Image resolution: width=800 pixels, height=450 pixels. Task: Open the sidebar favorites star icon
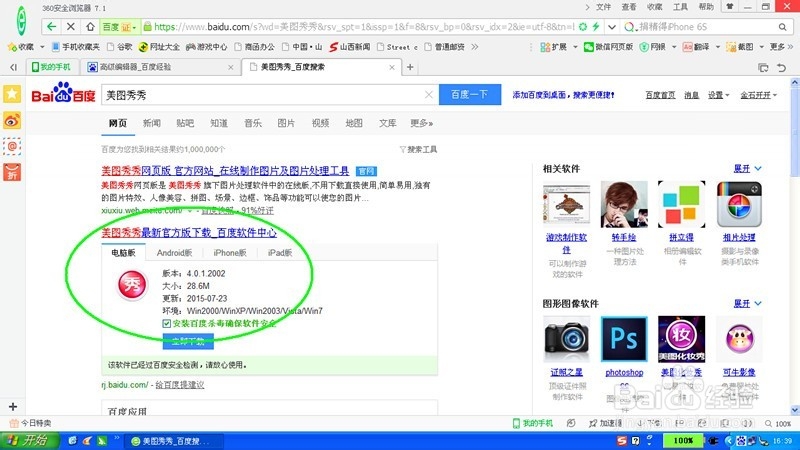(12, 94)
